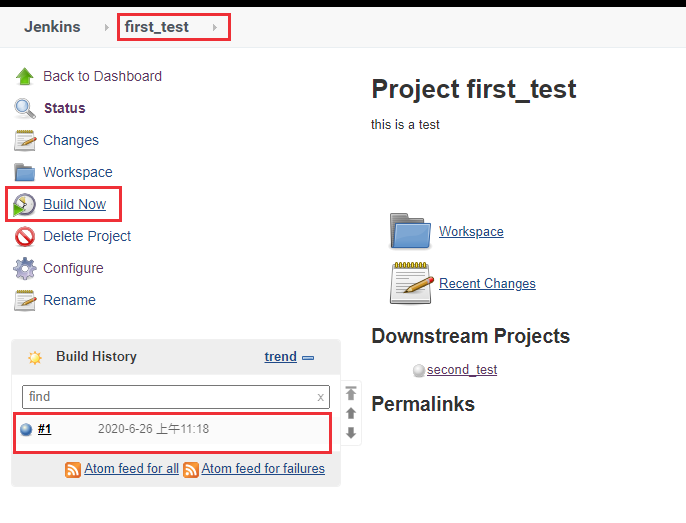Click the notepad icon beside Rename
This screenshot has height=523, width=686.
pos(24,300)
